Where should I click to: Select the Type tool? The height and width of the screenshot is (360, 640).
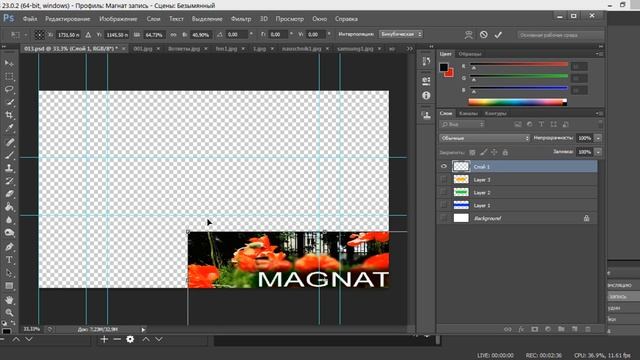[x=9, y=260]
